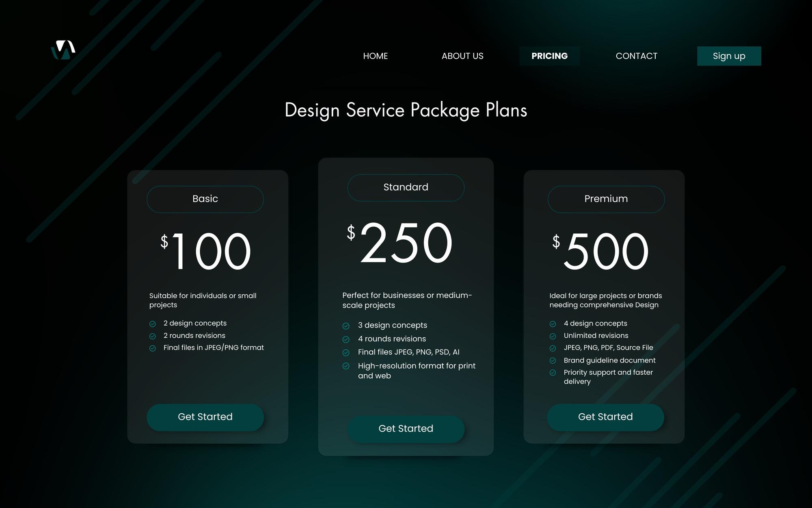Open the HOME nav item
Viewport: 812px width, 508px height.
click(x=376, y=56)
